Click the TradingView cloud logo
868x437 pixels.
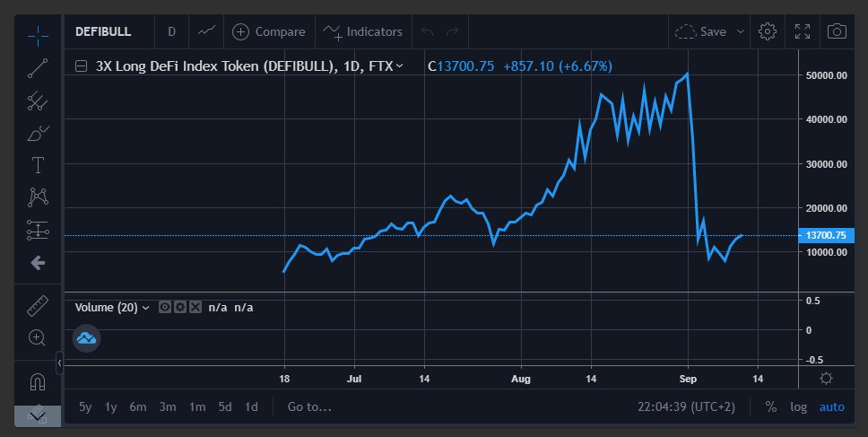coord(86,338)
